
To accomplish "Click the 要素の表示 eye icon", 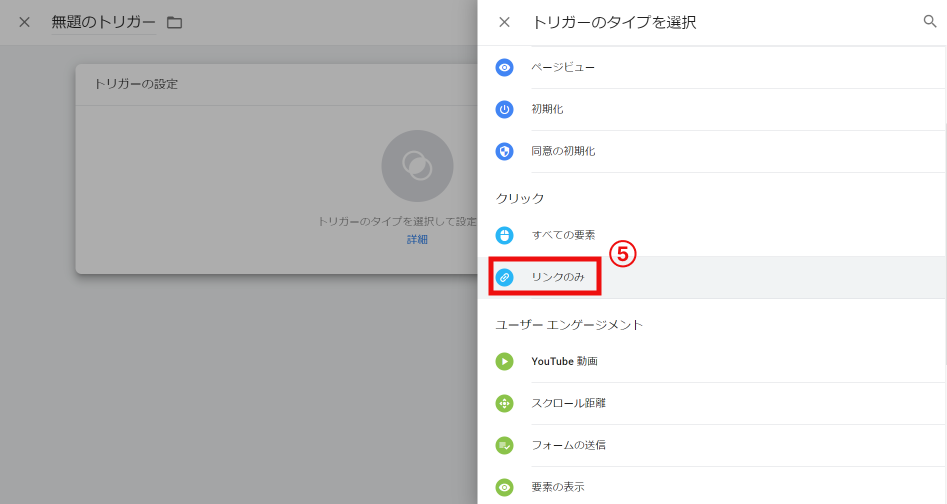I will click(504, 487).
